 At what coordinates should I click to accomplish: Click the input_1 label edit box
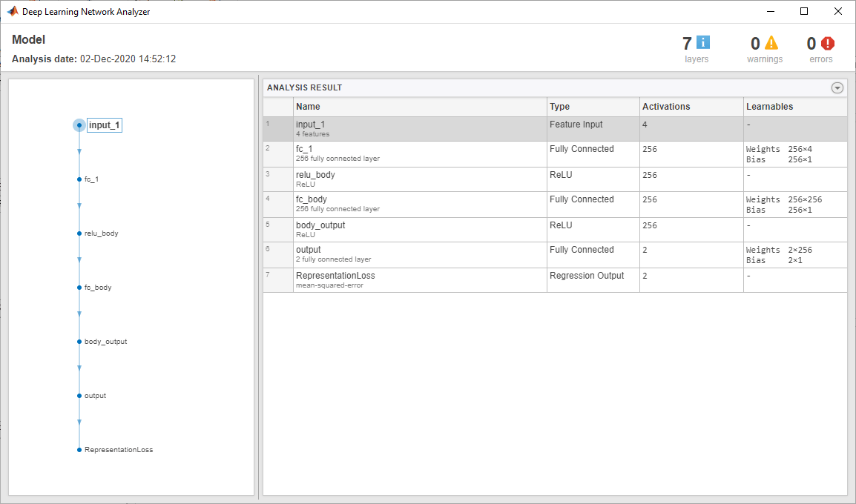coord(104,125)
